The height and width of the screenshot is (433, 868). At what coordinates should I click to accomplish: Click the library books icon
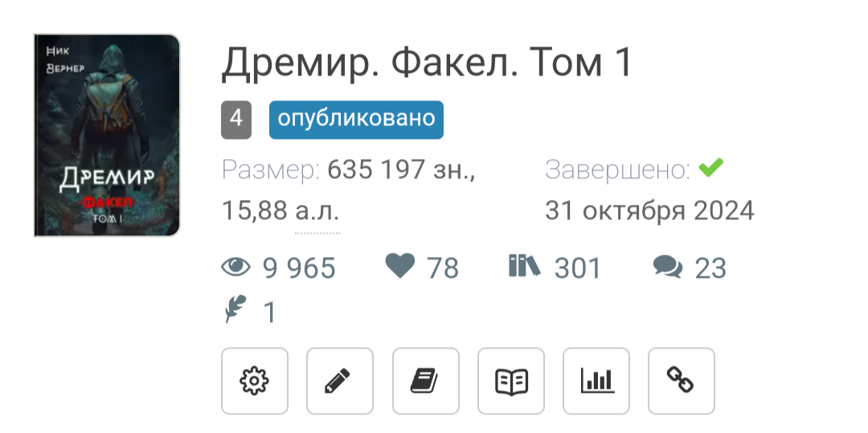click(524, 265)
